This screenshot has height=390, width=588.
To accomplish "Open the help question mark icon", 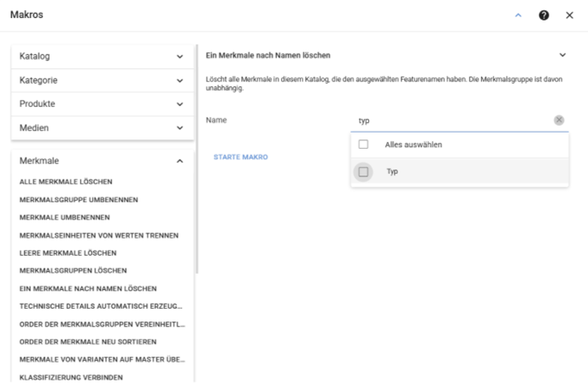I will 544,15.
